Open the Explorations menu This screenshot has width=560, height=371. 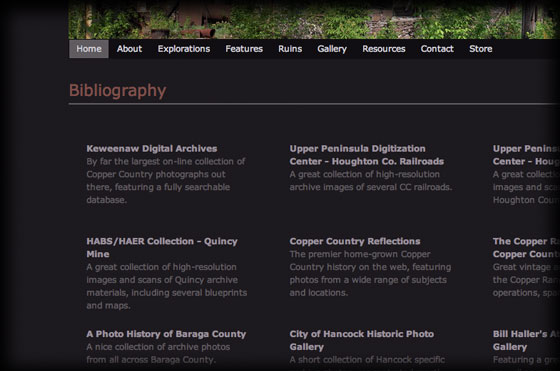point(184,49)
